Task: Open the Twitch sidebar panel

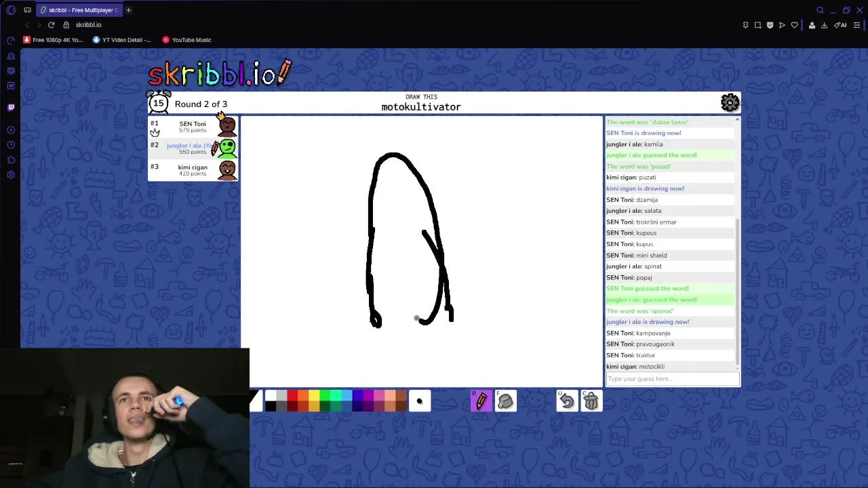Action: pos(11,107)
